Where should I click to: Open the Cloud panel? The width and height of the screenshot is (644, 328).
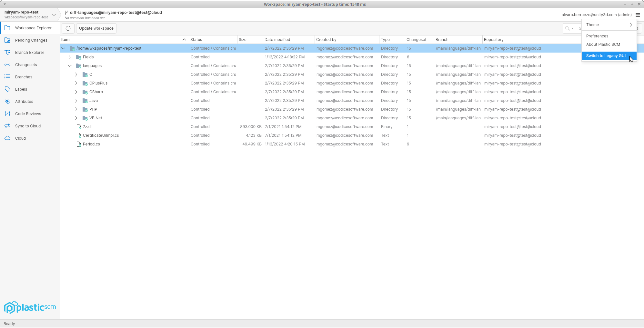20,138
